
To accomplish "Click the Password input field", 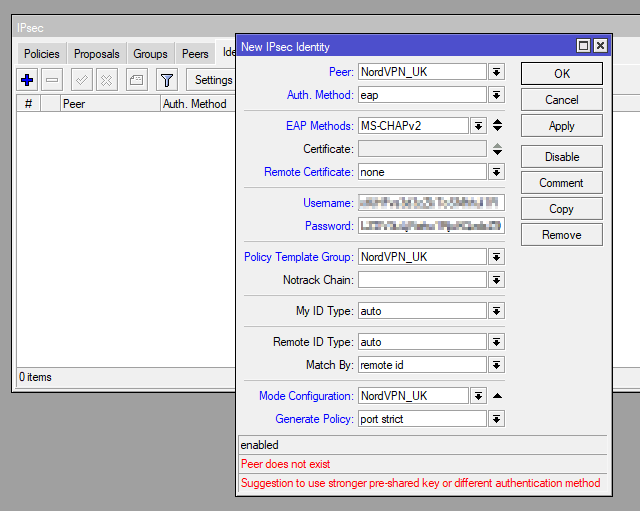I will click(x=431, y=226).
